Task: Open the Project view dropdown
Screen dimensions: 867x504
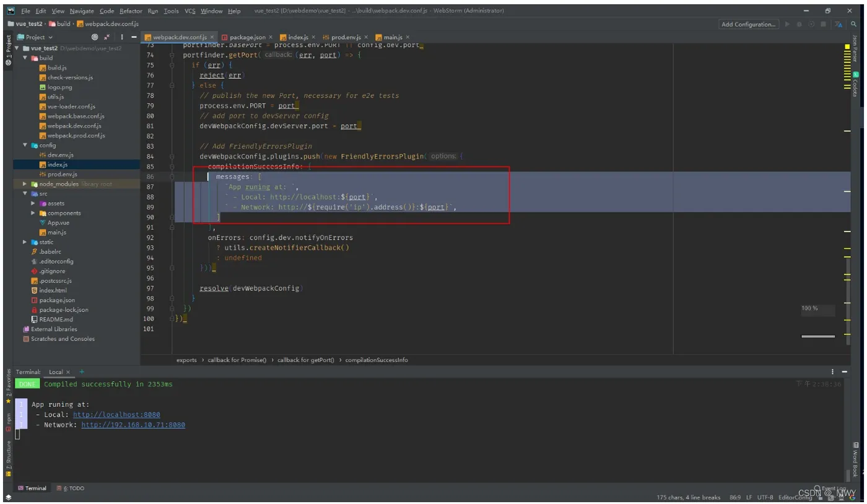Action: (x=35, y=37)
